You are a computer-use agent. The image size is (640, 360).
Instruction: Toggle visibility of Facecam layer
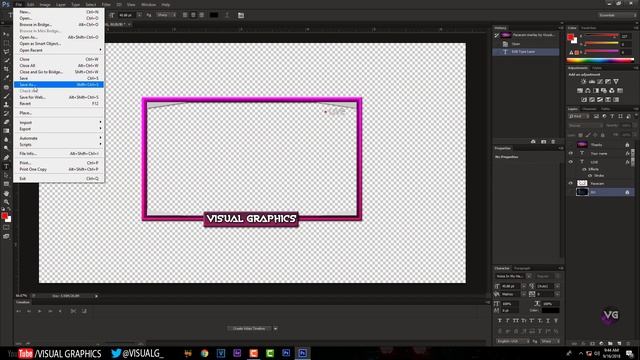571,183
